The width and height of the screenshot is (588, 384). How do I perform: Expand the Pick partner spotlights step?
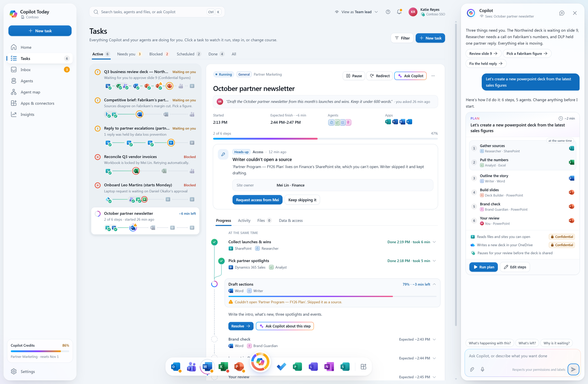(x=434, y=261)
